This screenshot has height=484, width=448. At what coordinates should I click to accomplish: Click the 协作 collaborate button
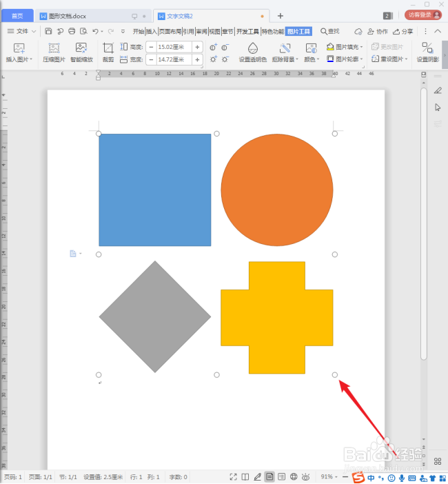click(x=378, y=32)
